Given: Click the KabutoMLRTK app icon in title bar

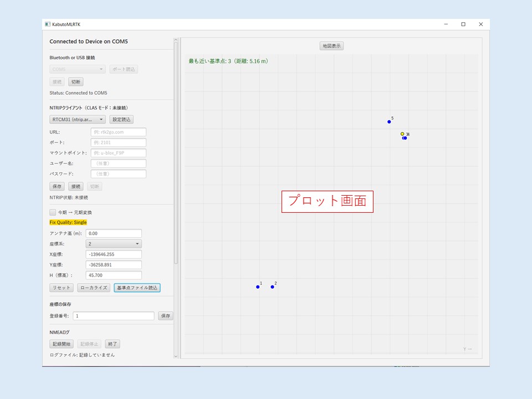Looking at the screenshot, I should 48,24.
